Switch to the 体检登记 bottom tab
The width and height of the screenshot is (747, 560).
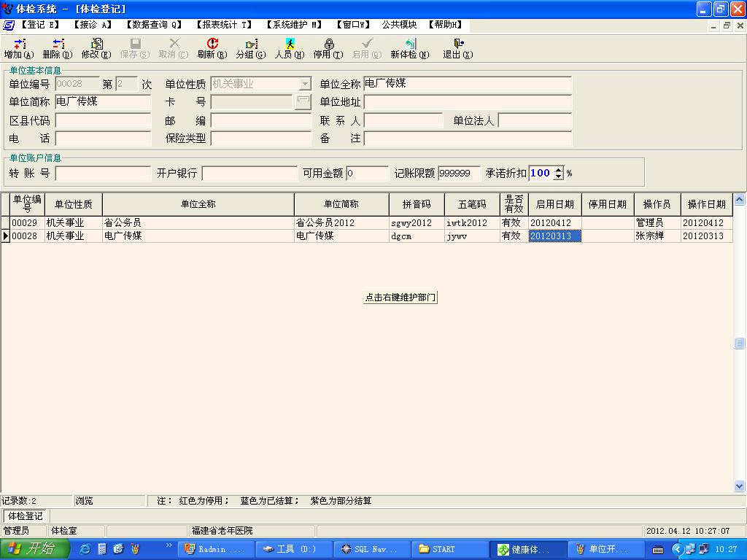tap(26, 516)
